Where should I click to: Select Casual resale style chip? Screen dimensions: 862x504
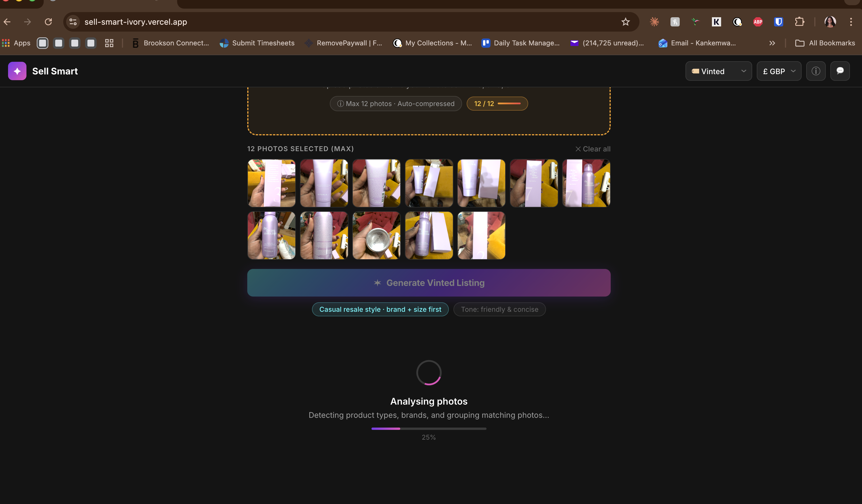point(380,309)
